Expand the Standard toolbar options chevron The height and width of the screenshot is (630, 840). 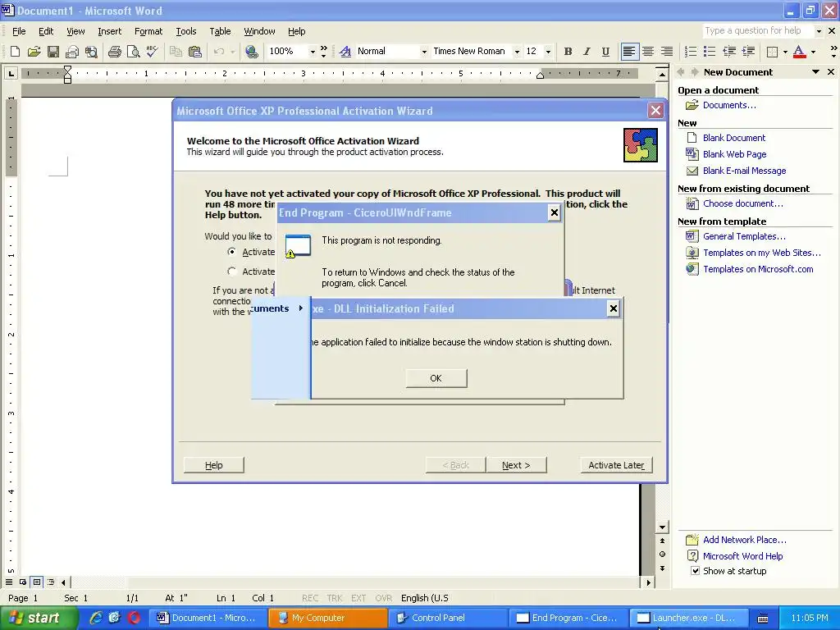point(323,52)
